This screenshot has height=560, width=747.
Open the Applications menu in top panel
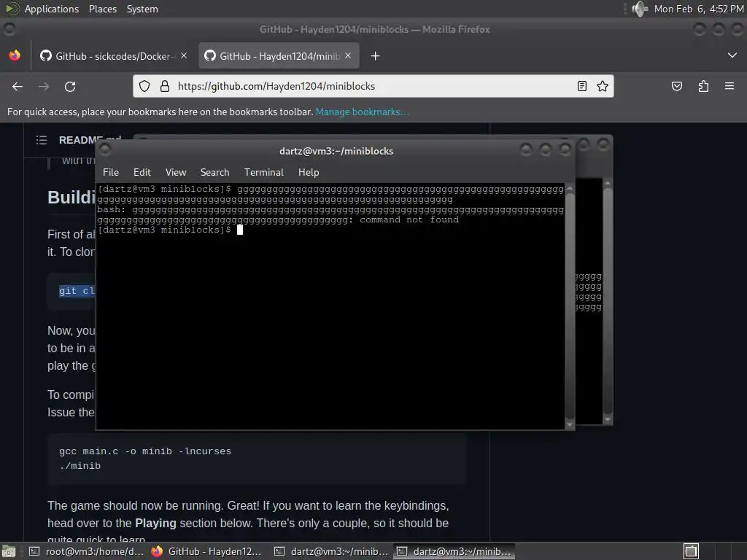click(52, 9)
